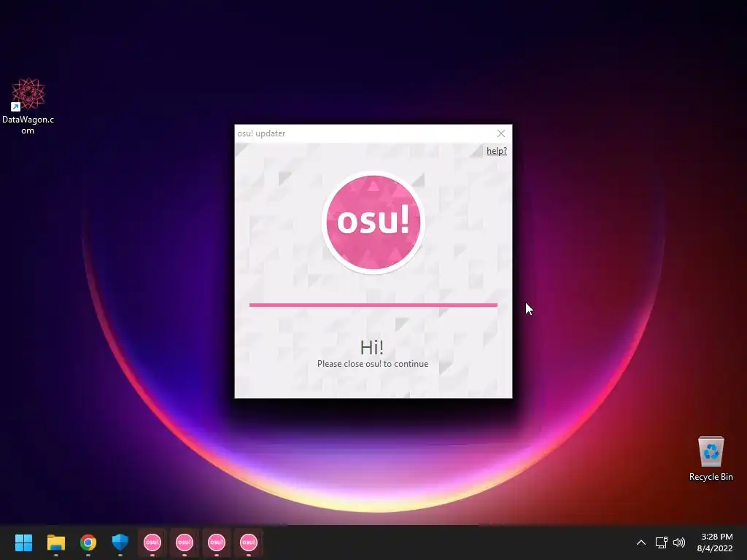Expand the hidden system tray icons chevron
The image size is (747, 560).
tap(640, 542)
